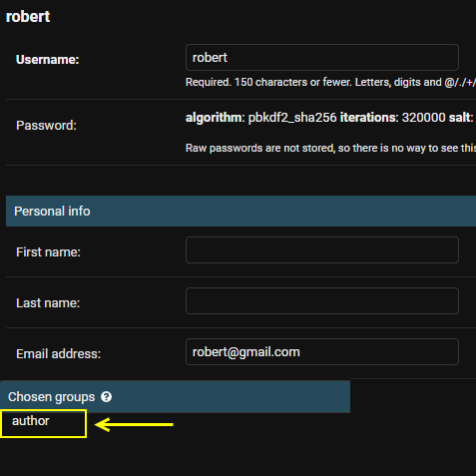This screenshot has width=476, height=476.
Task: Click into the First name input box
Action: tap(322, 250)
